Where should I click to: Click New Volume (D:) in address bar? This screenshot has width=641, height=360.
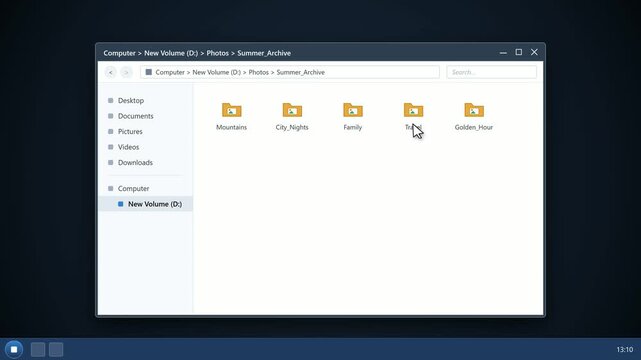tap(217, 72)
